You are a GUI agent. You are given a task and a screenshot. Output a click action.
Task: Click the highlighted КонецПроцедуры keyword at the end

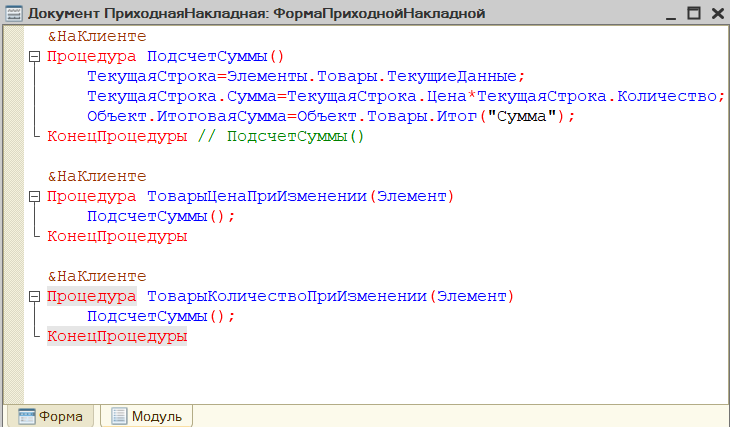tap(117, 336)
